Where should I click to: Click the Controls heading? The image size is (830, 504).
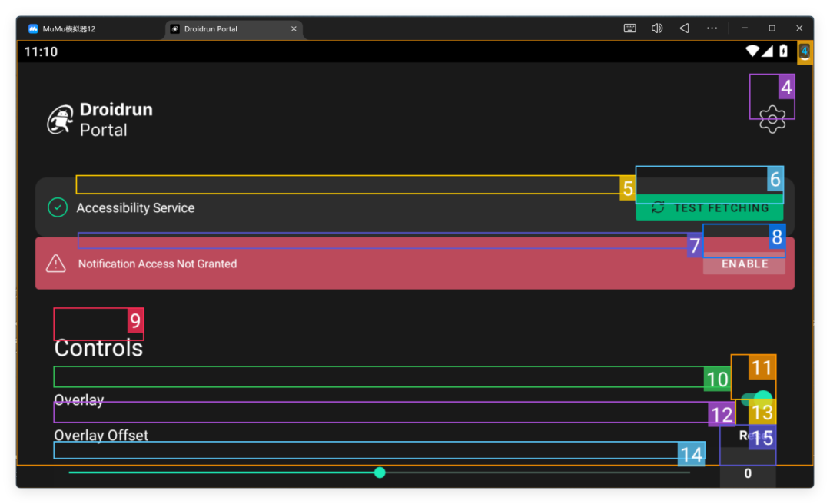(x=98, y=348)
